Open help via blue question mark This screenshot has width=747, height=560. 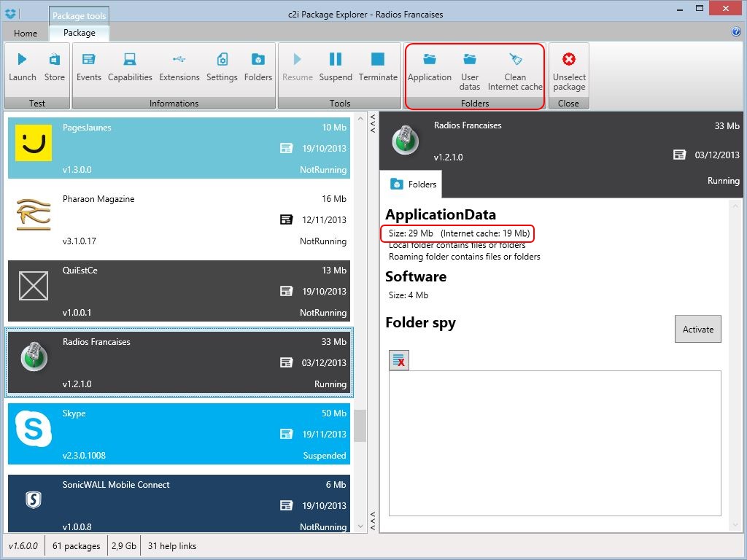click(x=735, y=32)
